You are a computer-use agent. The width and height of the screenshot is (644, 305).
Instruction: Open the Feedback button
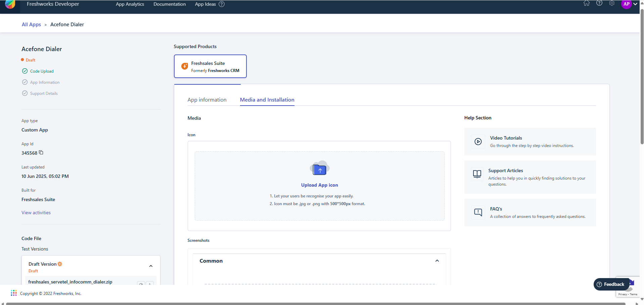[611, 284]
